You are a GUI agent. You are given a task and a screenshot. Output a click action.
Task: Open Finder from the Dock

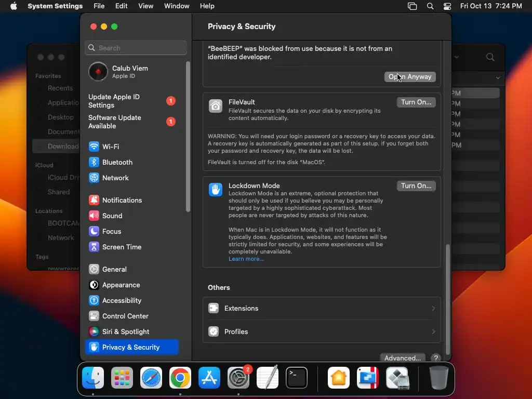(93, 378)
